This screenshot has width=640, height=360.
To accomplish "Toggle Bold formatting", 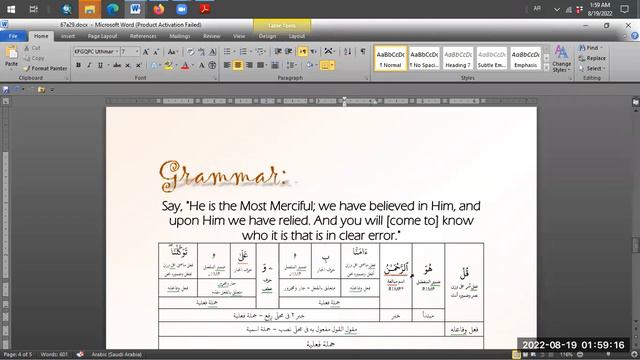I will pos(78,65).
